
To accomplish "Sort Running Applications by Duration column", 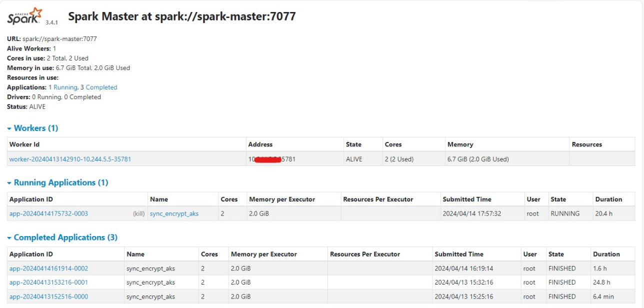I will (608, 199).
